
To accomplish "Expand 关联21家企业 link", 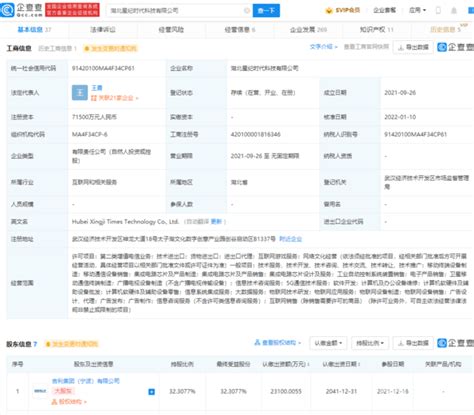I will point(115,98).
